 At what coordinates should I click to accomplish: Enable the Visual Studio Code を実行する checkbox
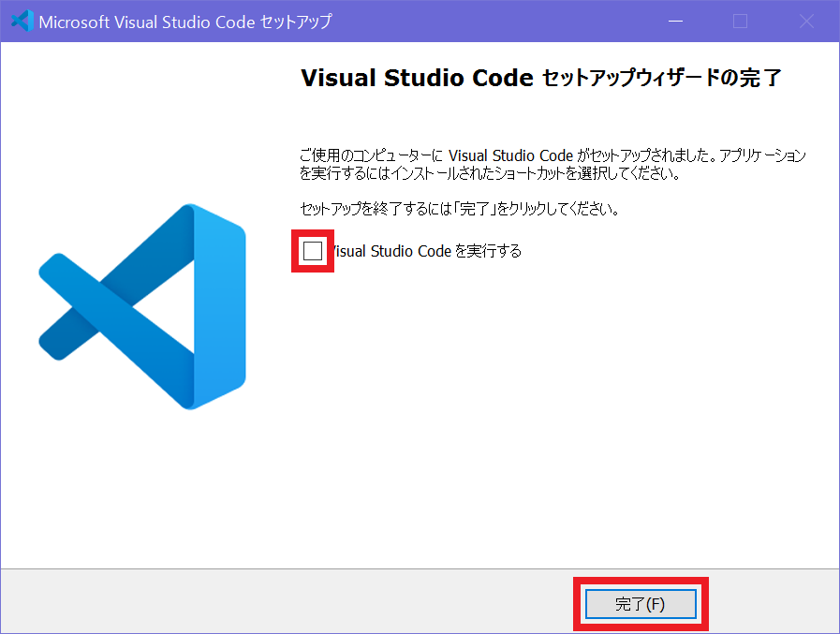(x=313, y=251)
